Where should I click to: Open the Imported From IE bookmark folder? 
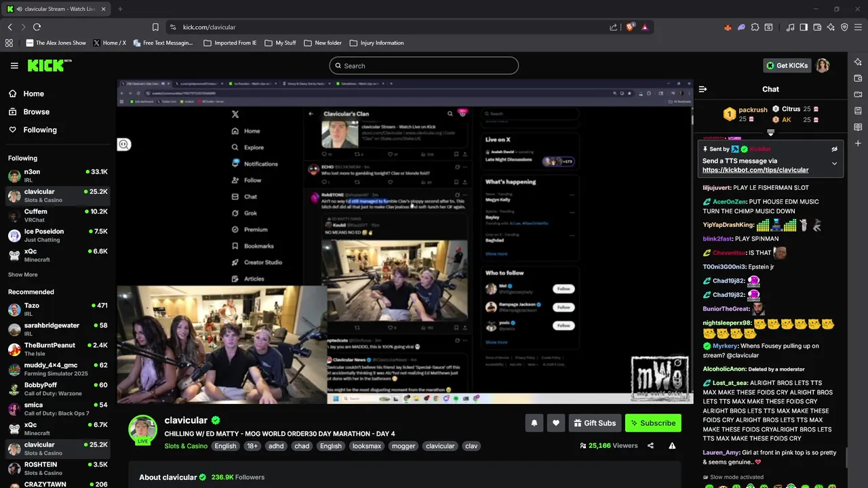point(230,43)
